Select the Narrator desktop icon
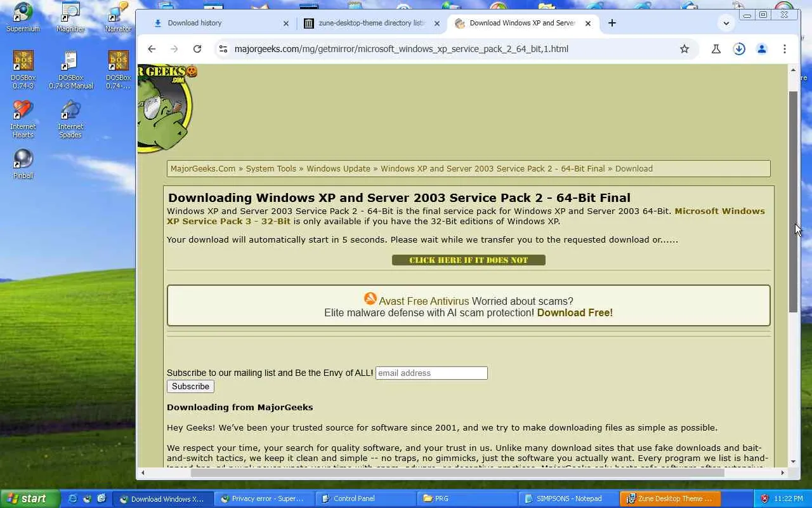 [118, 17]
